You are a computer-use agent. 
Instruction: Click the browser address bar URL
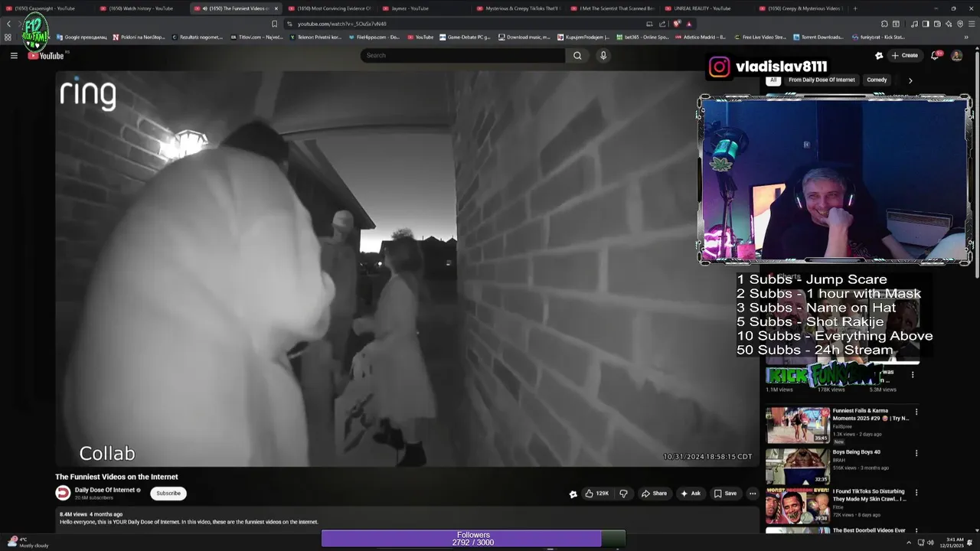coord(342,24)
